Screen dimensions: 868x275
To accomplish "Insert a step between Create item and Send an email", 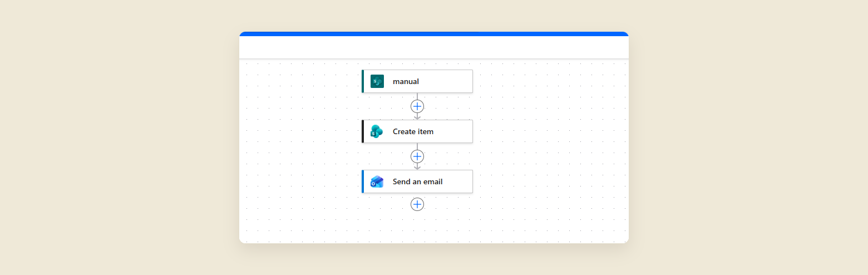I will [417, 156].
